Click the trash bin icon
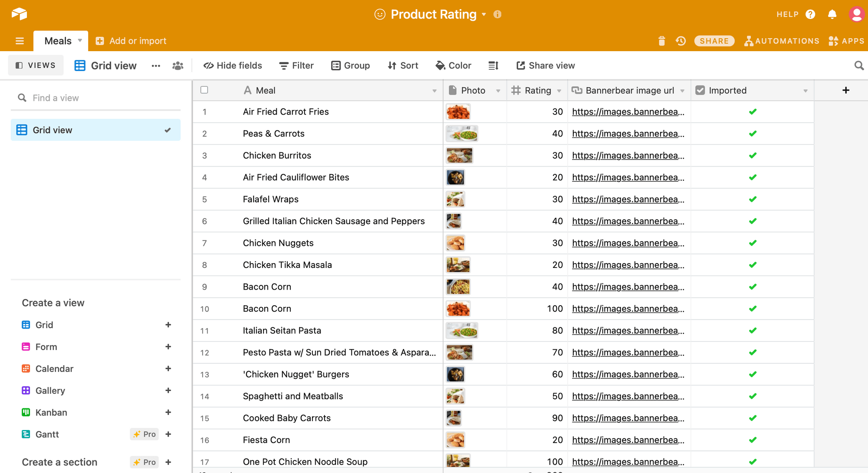868x473 pixels. (x=661, y=41)
